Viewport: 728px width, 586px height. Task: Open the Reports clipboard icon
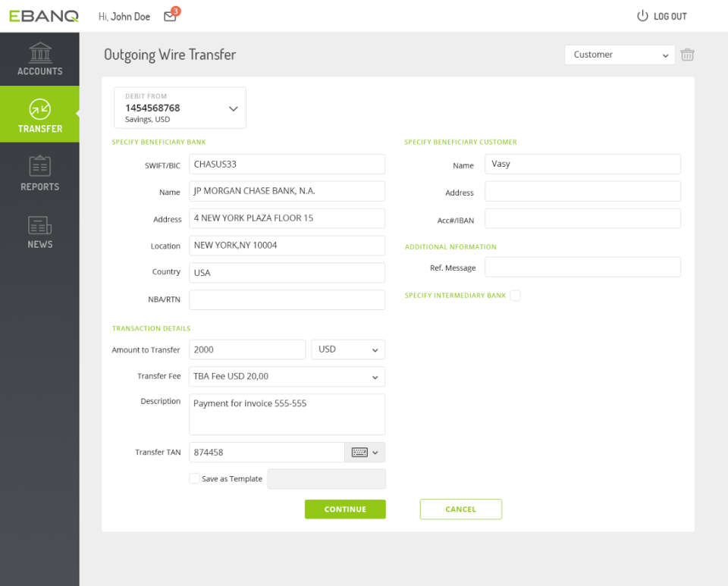40,165
